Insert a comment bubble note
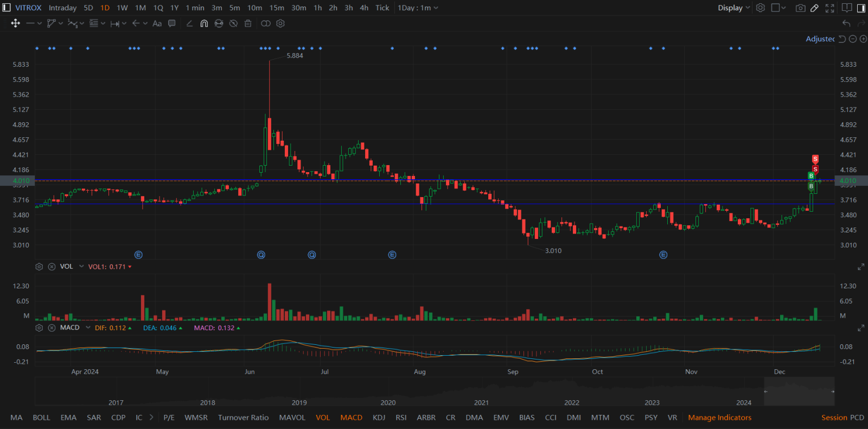Screen dimensions: 868x429 [x=172, y=23]
